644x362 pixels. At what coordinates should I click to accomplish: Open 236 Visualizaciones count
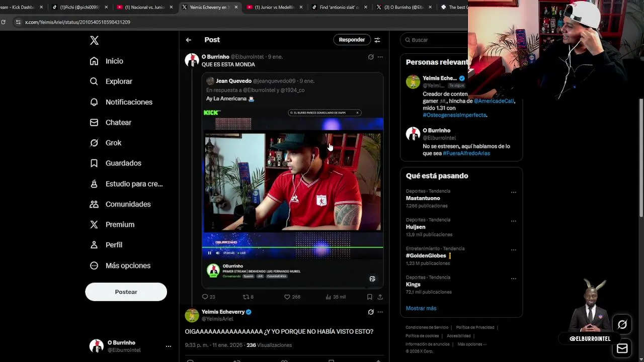tap(269, 345)
